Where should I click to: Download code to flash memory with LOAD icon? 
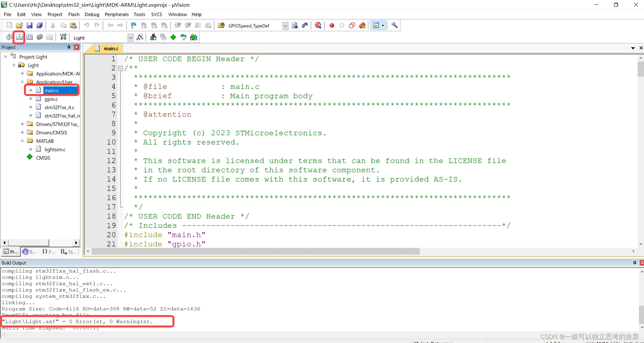[63, 37]
